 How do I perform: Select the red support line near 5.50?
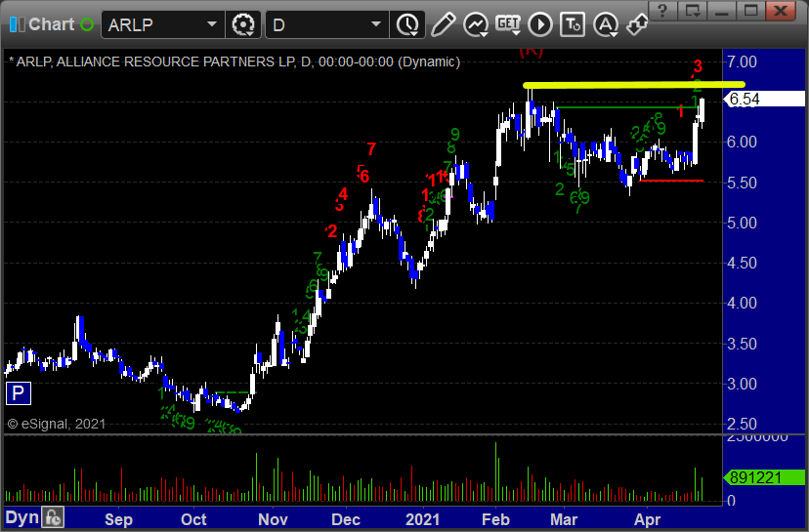tap(671, 181)
